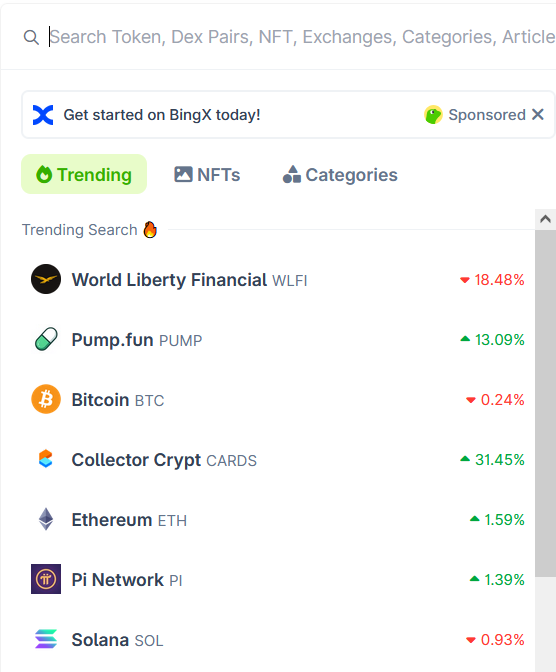Click the Collector Crypt token icon
Image resolution: width=556 pixels, height=672 pixels.
tap(46, 459)
